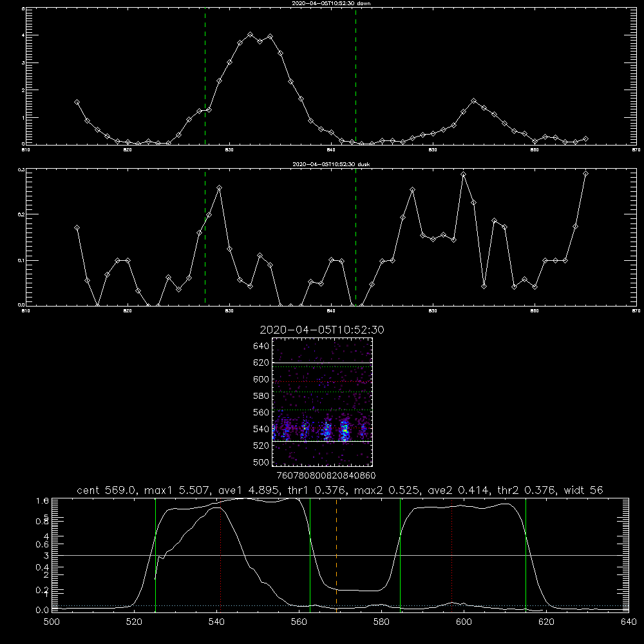Click bottom plot x-axis label 600
Viewport: 644px width, 644px height.
click(x=464, y=621)
